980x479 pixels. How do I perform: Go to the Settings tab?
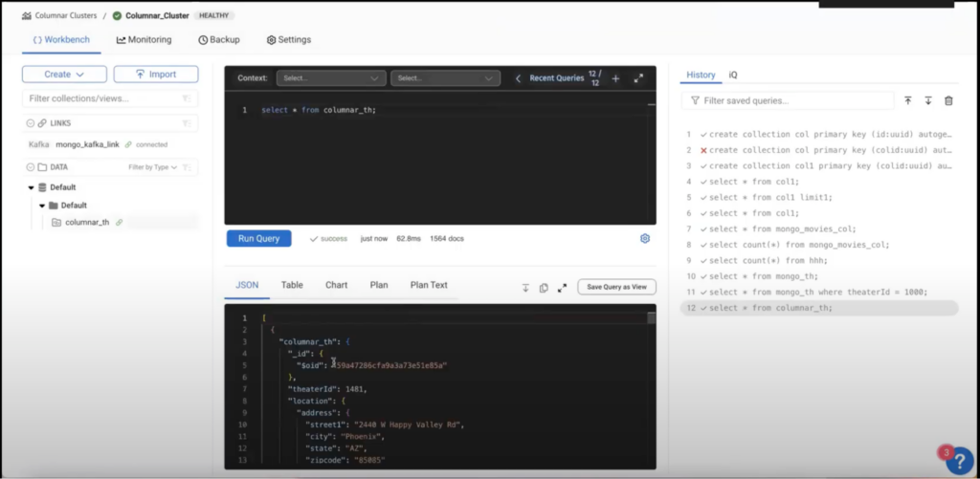289,39
